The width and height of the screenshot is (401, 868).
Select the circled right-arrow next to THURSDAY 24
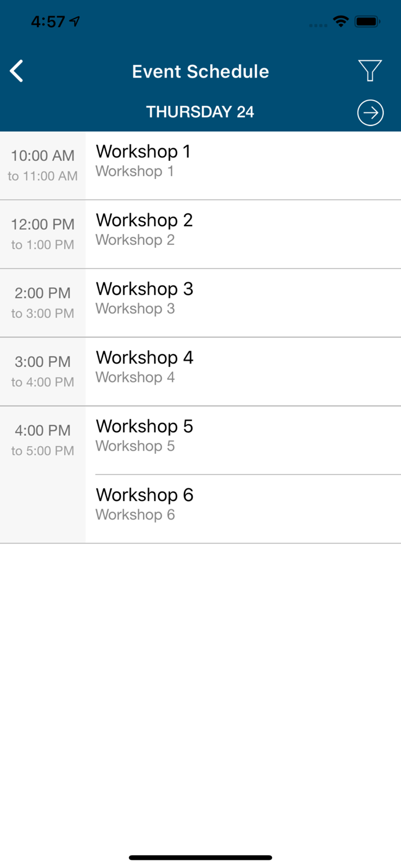pyautogui.click(x=370, y=112)
